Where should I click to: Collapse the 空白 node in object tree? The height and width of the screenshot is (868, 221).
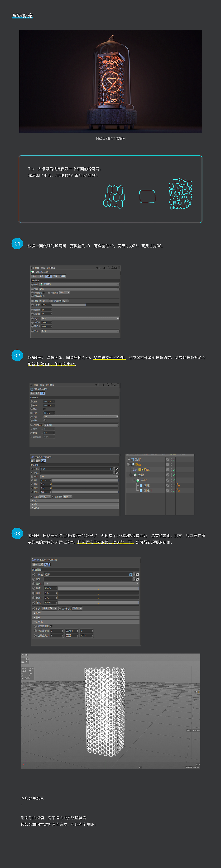pos(128,465)
